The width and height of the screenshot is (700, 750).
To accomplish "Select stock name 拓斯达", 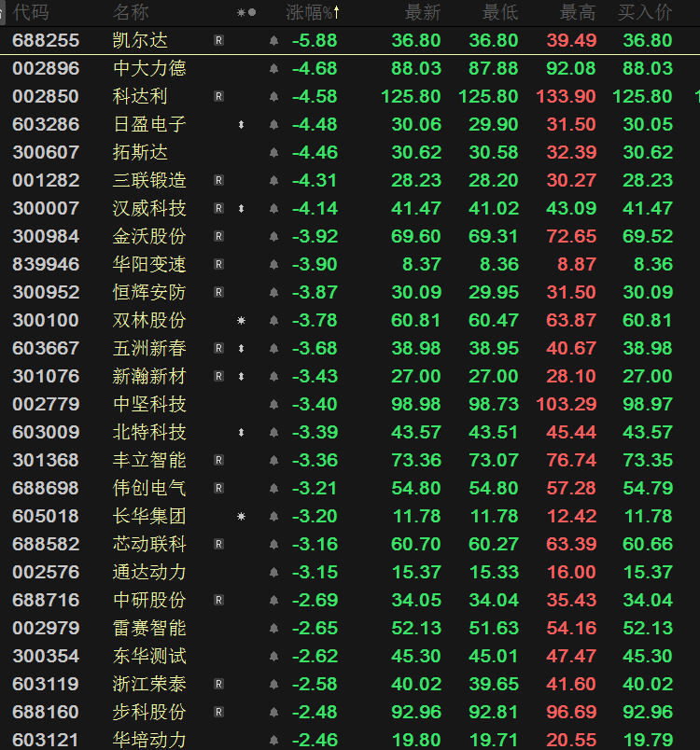I will click(x=140, y=153).
